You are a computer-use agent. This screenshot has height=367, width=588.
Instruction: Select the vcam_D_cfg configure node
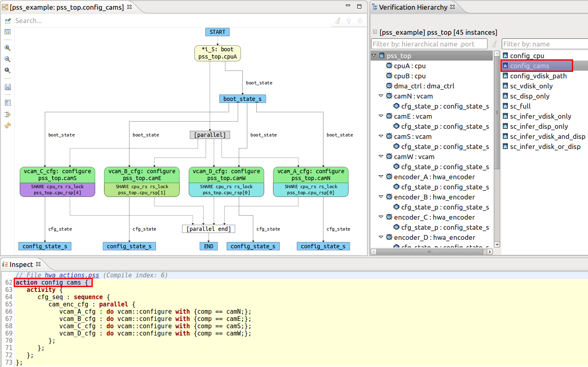click(226, 182)
